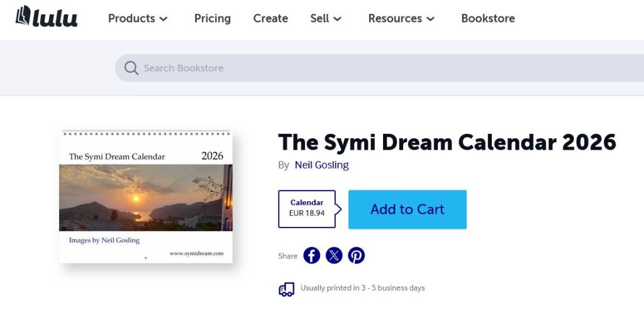This screenshot has height=310, width=644.
Task: Select the Calendar EUR 18.94 format
Action: (x=307, y=209)
